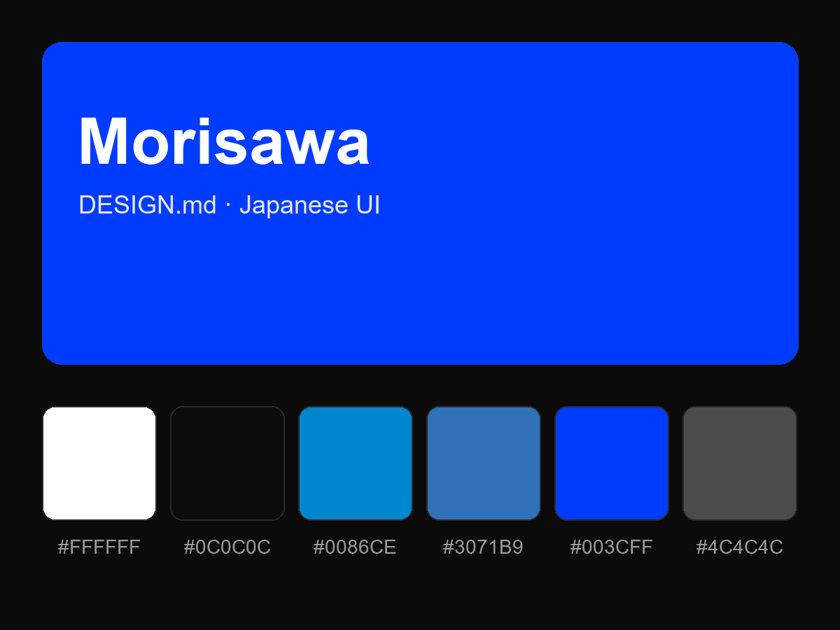Viewport: 840px width, 630px height.
Task: Click the #0086CE hex label
Action: 355,547
